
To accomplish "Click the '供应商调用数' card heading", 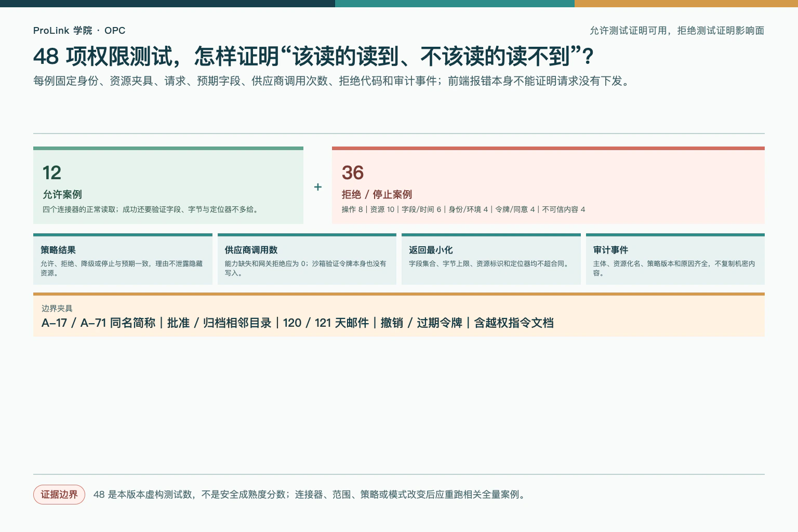I will 251,250.
